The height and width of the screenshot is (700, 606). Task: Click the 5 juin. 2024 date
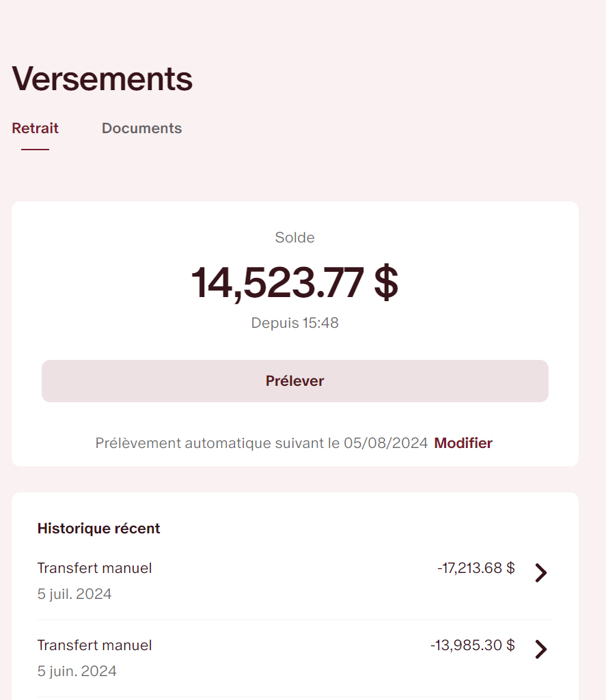(77, 671)
